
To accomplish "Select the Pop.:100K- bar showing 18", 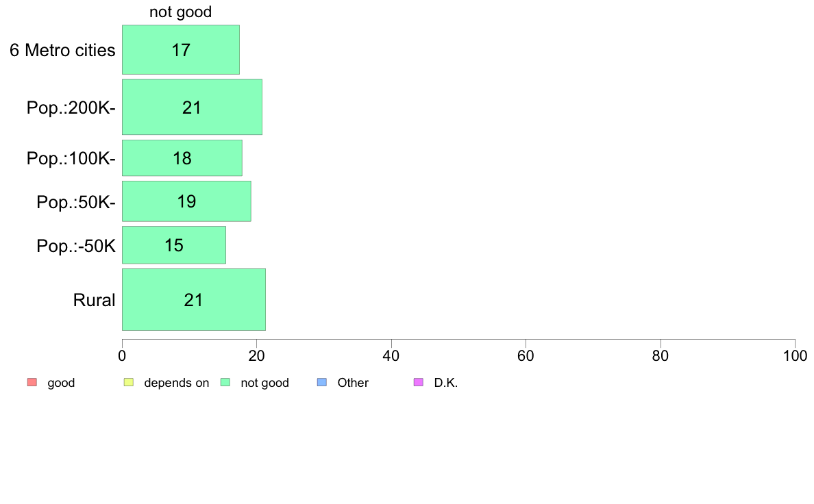I will click(182, 157).
